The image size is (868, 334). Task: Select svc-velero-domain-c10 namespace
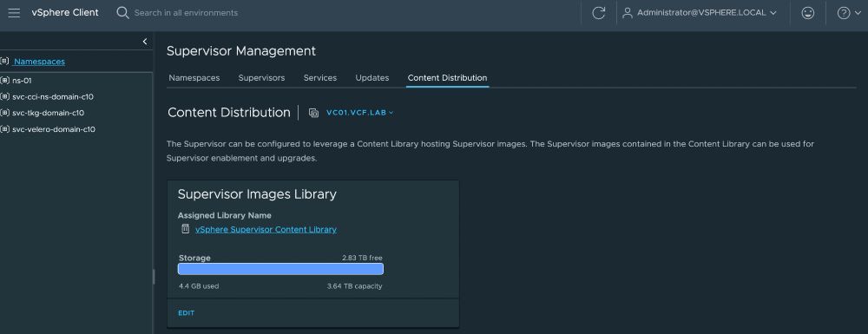[54, 129]
